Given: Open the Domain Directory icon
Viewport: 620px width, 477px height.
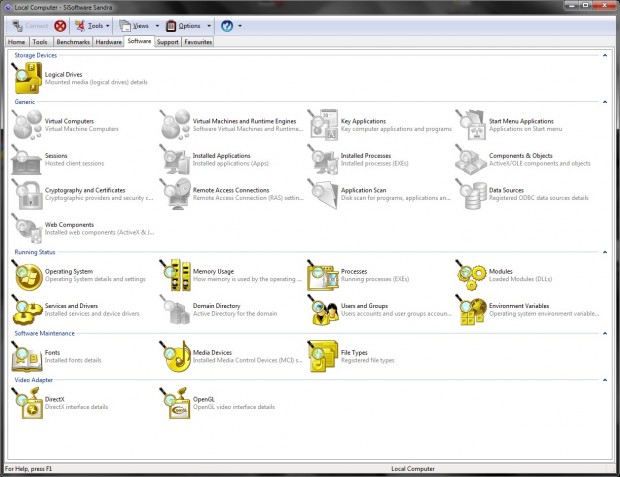Looking at the screenshot, I should [175, 309].
